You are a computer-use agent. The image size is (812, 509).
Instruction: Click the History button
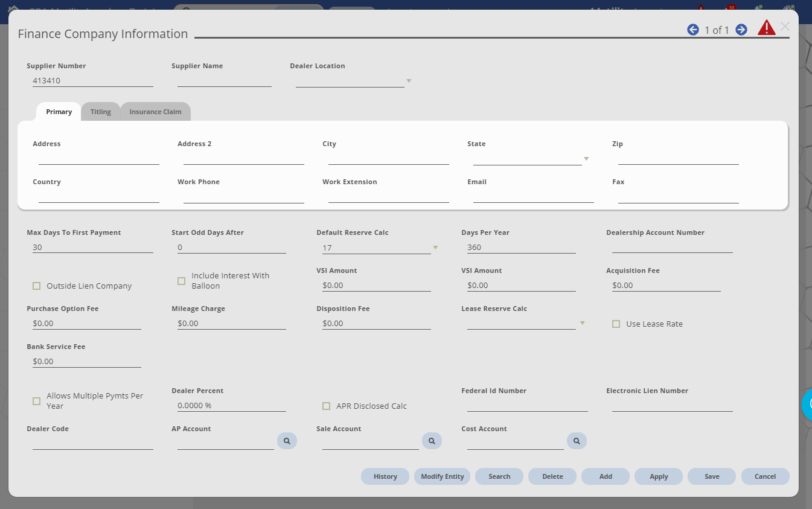tap(385, 476)
